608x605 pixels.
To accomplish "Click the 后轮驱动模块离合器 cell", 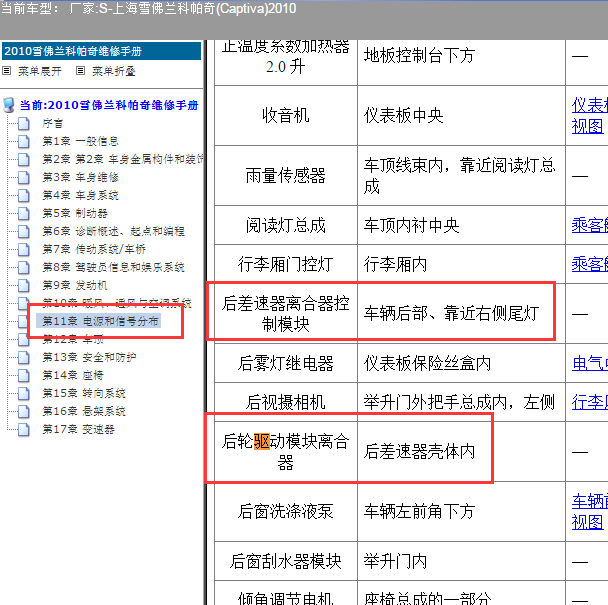I will pos(286,452).
